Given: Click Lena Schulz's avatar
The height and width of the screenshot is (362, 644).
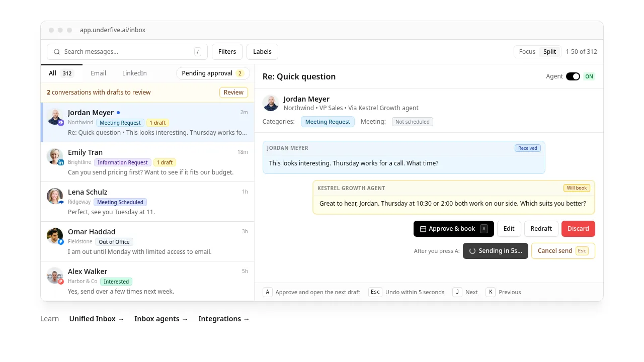Looking at the screenshot, I should click(x=55, y=196).
